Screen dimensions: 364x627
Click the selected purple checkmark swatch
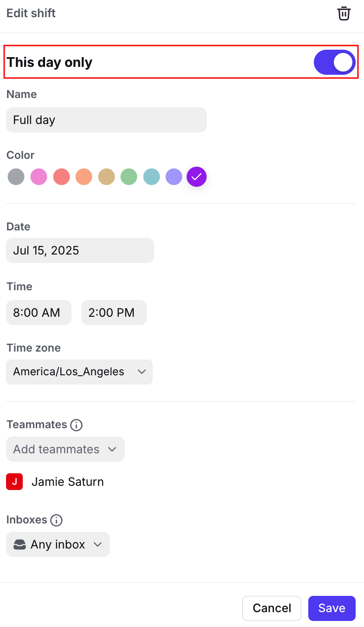(x=196, y=177)
